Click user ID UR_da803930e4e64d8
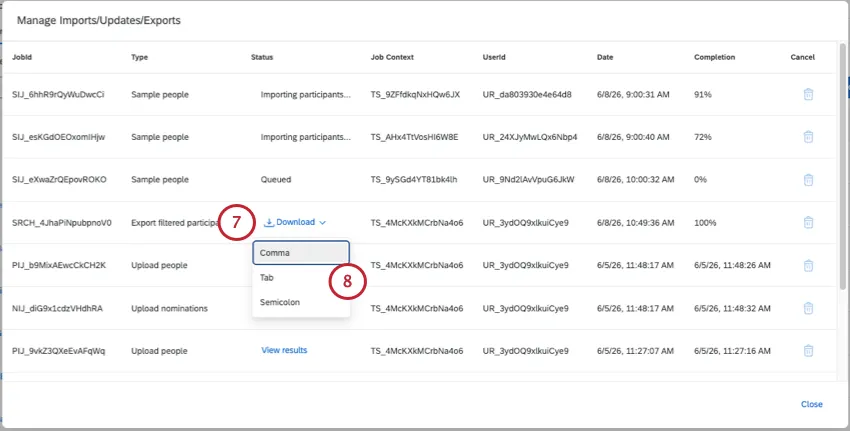Image resolution: width=850 pixels, height=431 pixels. (527, 94)
